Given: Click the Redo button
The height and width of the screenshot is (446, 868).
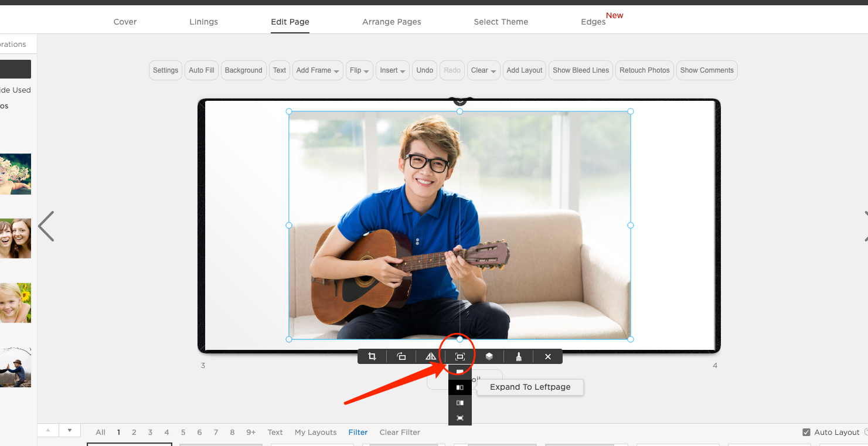Looking at the screenshot, I should 452,70.
